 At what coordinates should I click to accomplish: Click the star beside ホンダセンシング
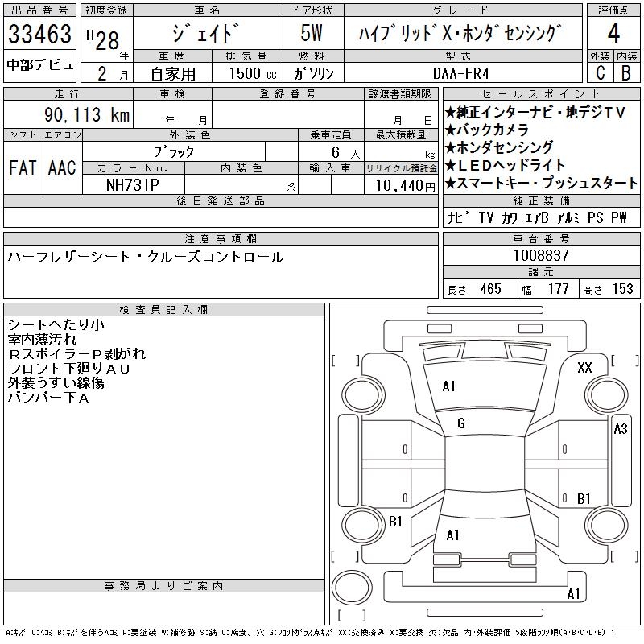pos(451,148)
